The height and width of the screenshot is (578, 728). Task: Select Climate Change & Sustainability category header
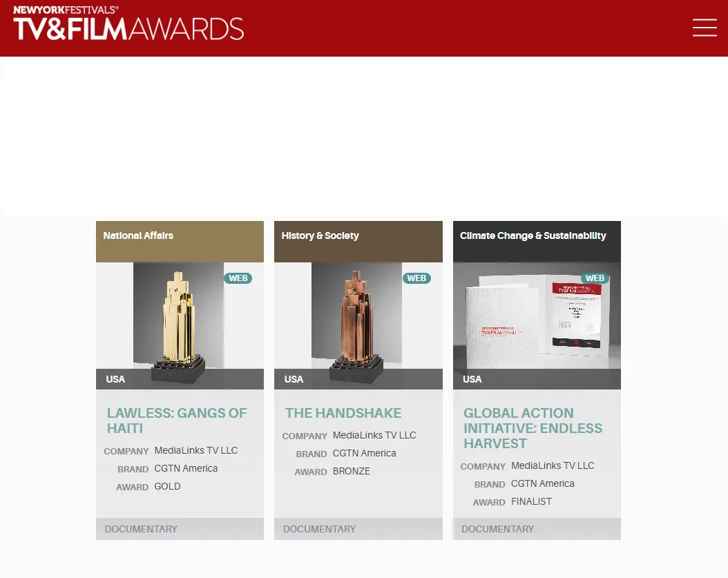click(533, 235)
